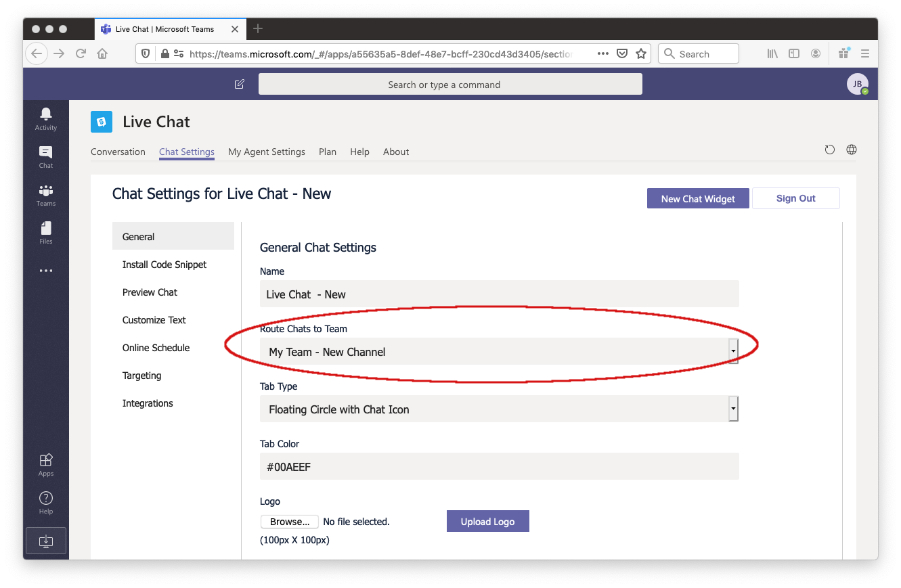Edit the Tab Color hex field
This screenshot has width=901, height=588.
(499, 466)
